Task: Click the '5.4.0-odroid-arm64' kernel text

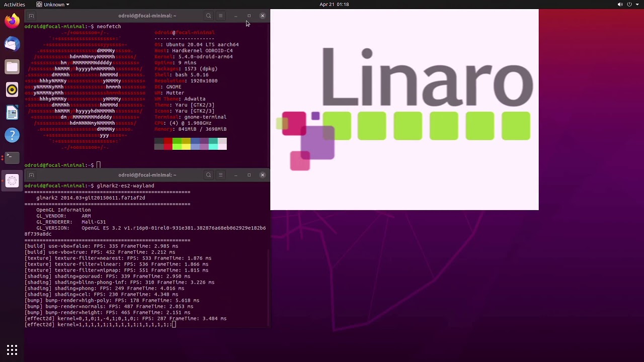Action: coord(205,56)
